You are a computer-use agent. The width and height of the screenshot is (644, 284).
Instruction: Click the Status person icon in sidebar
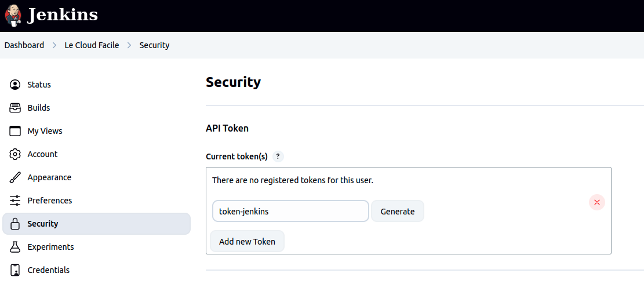pyautogui.click(x=15, y=85)
